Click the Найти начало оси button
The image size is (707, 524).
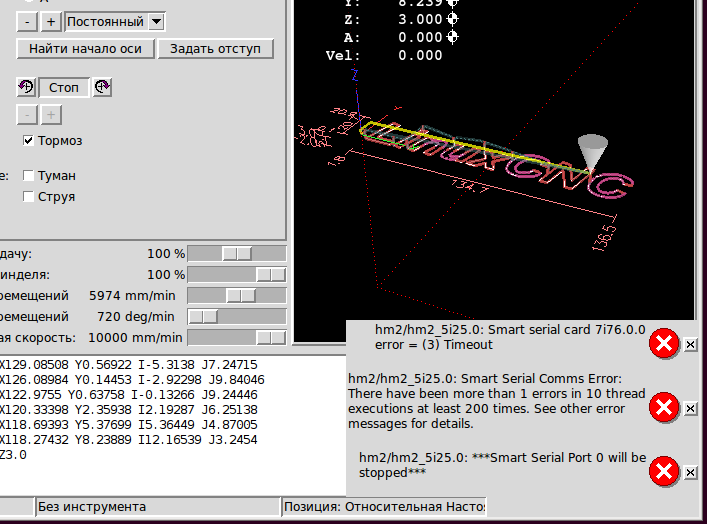click(x=86, y=49)
